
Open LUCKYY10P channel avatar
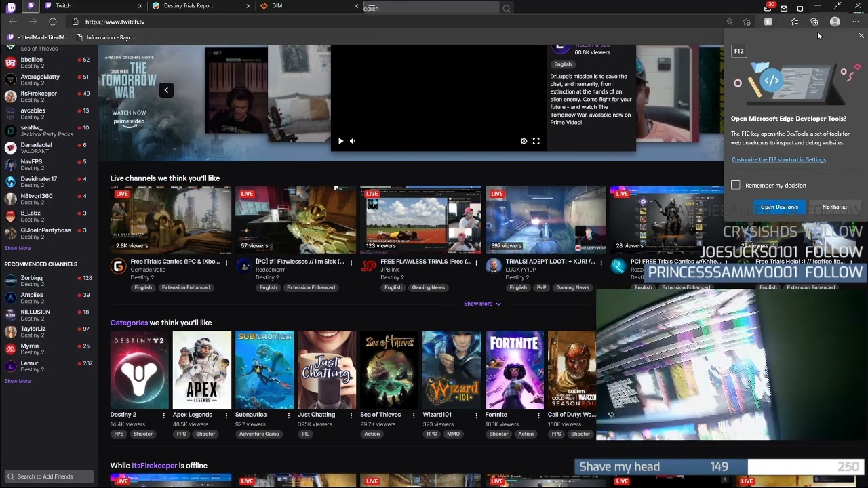493,266
